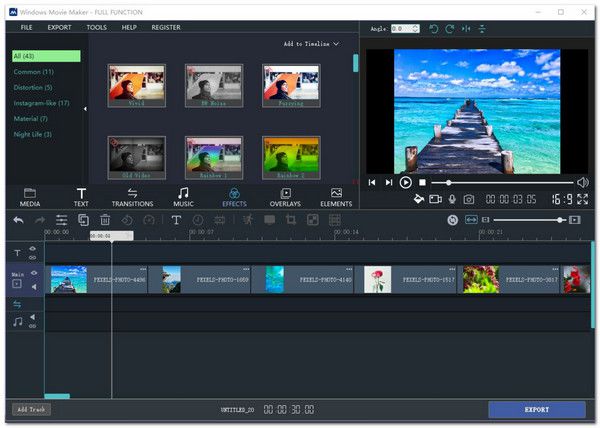Toggle text track visibility eye
Viewport: 600px width, 428px height.
[33, 249]
